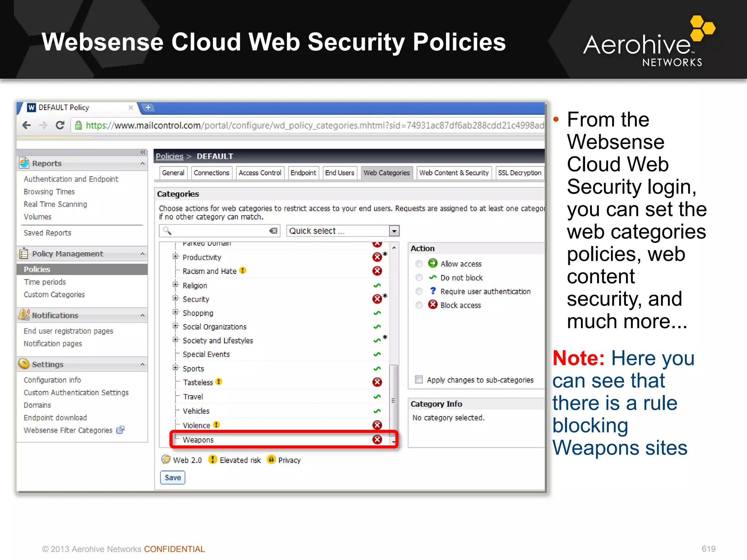
Task: Open Custom Categories in sidebar
Action: 54,295
